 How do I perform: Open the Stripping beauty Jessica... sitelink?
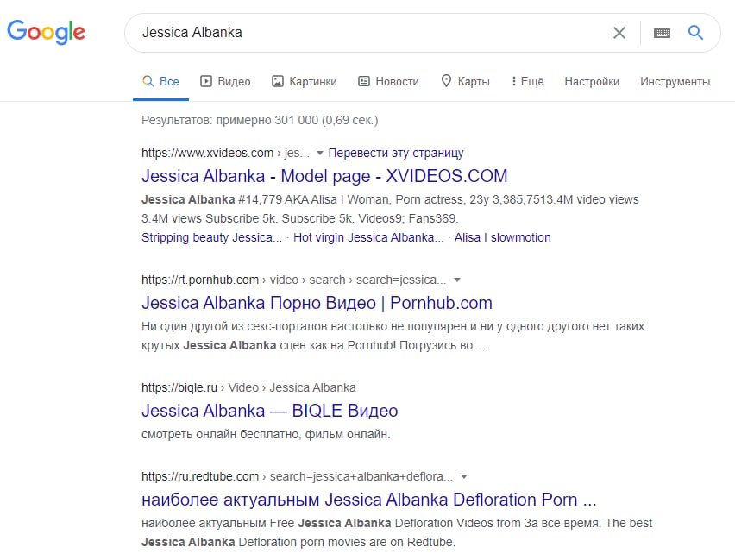pyautogui.click(x=212, y=237)
